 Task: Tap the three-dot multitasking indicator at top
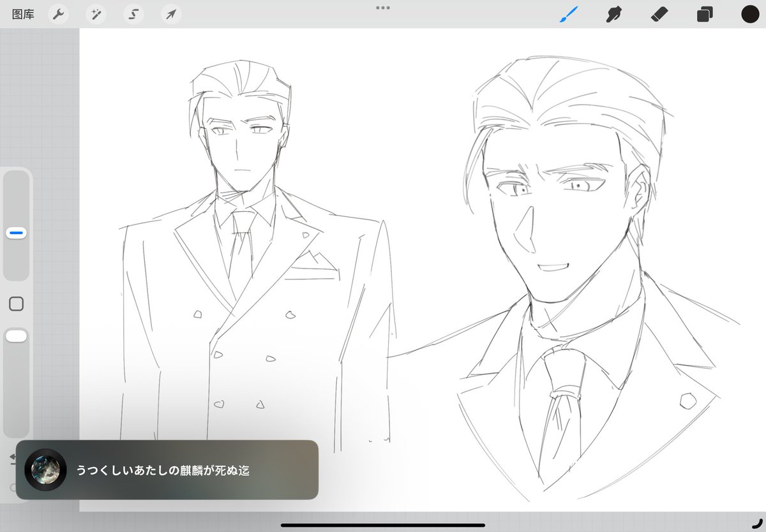point(383,8)
